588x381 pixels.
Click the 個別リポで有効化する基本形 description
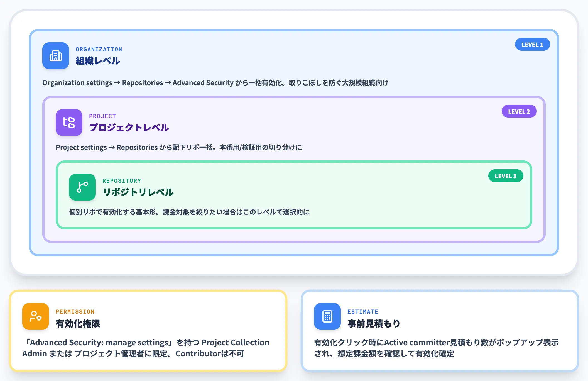point(189,212)
